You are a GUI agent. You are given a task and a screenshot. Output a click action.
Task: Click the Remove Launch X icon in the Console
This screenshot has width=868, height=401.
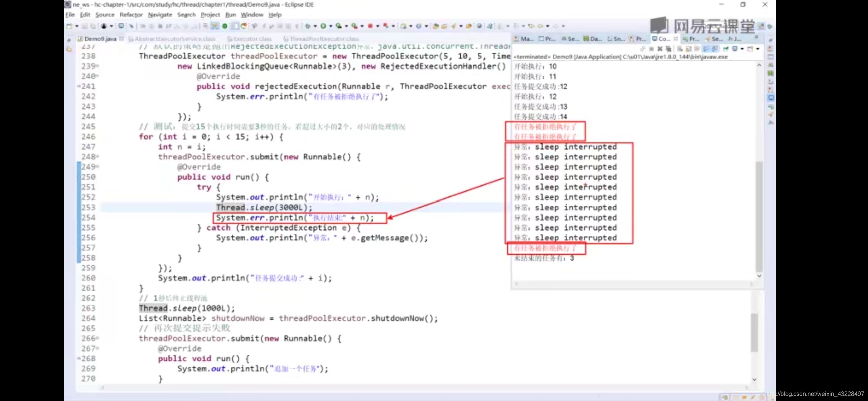660,49
